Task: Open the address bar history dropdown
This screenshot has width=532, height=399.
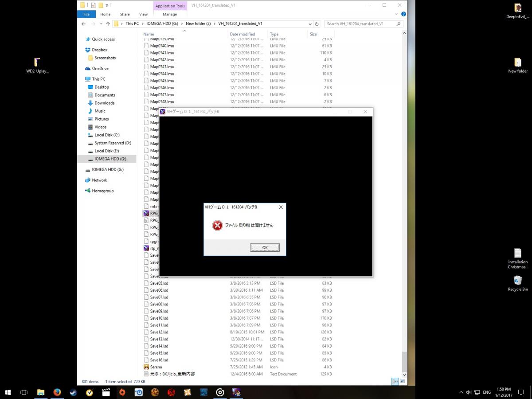Action: coord(310,24)
